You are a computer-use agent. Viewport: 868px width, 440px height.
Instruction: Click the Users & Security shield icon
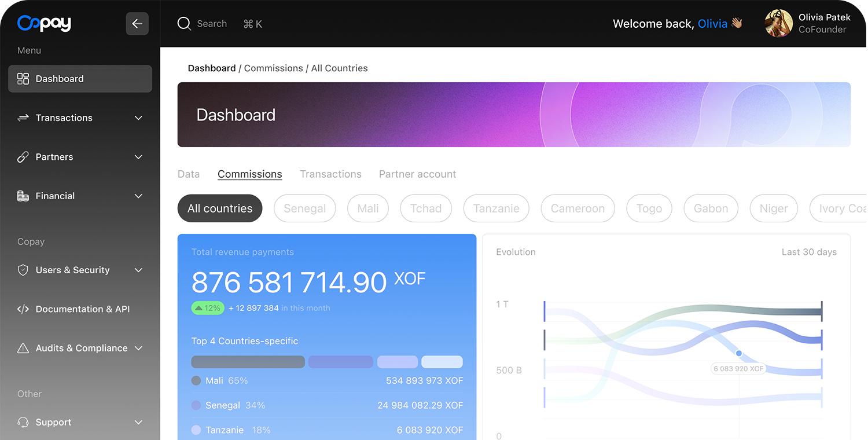click(x=23, y=270)
